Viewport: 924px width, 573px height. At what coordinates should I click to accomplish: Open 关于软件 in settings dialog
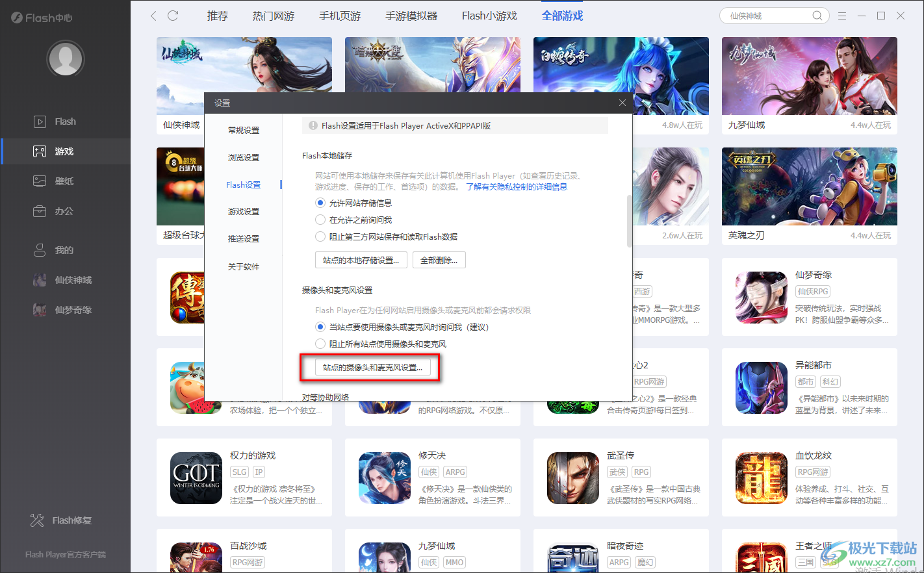click(244, 267)
